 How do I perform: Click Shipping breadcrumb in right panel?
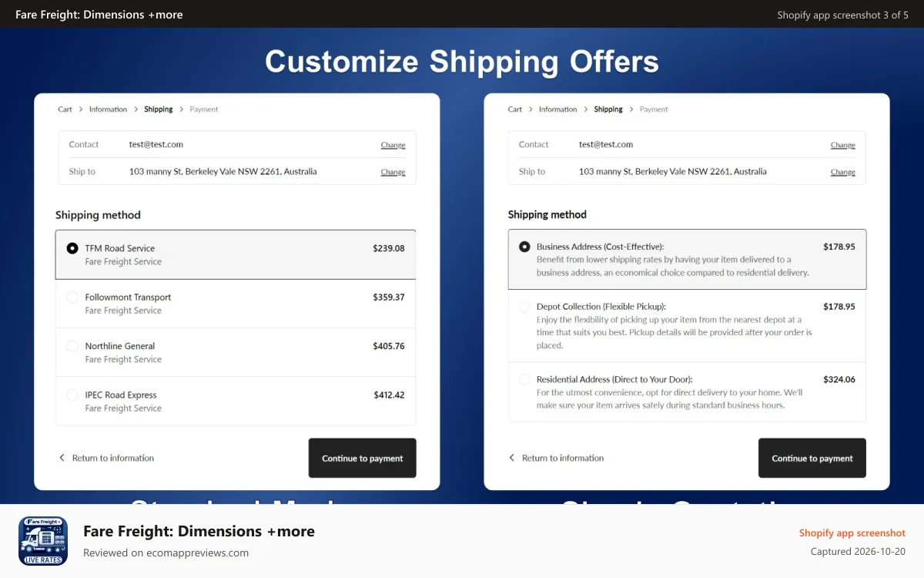pyautogui.click(x=608, y=109)
